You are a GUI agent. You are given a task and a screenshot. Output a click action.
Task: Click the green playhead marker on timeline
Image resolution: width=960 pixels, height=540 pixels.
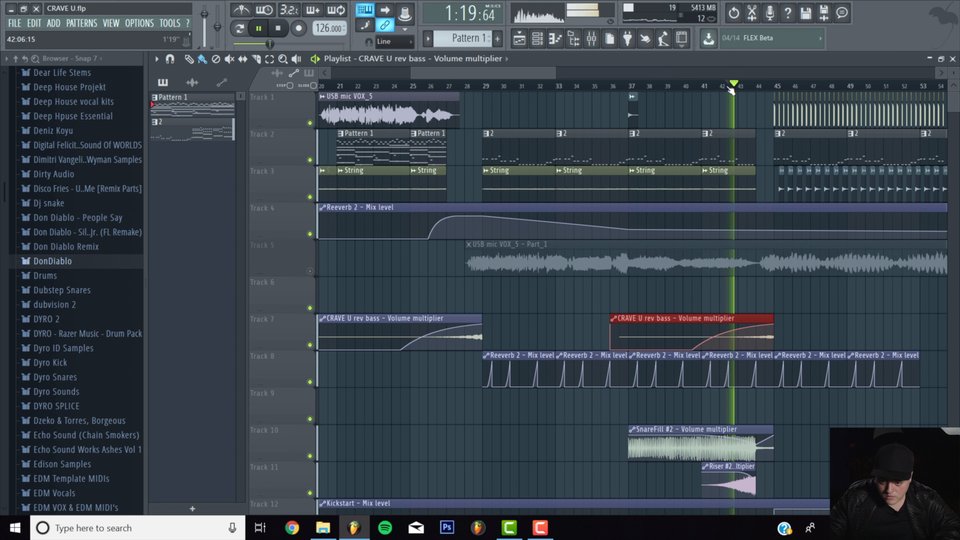(x=733, y=83)
